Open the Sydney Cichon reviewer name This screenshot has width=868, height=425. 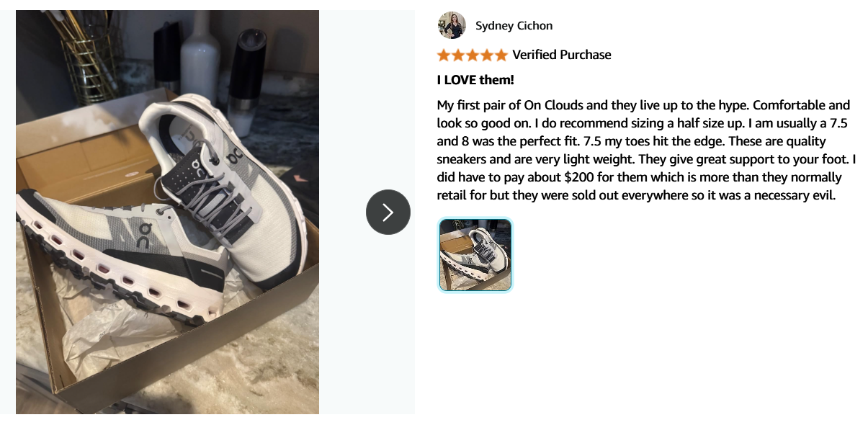pos(514,26)
